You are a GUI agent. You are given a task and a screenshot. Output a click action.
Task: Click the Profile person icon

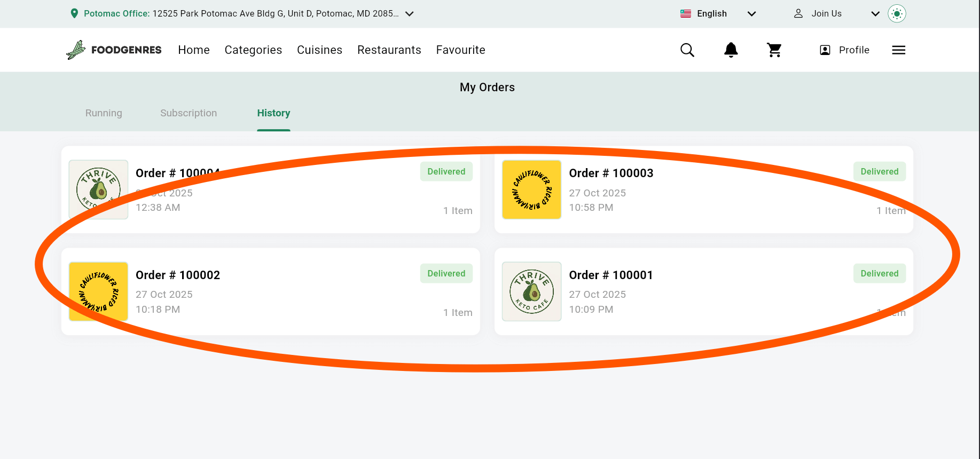[x=825, y=50]
